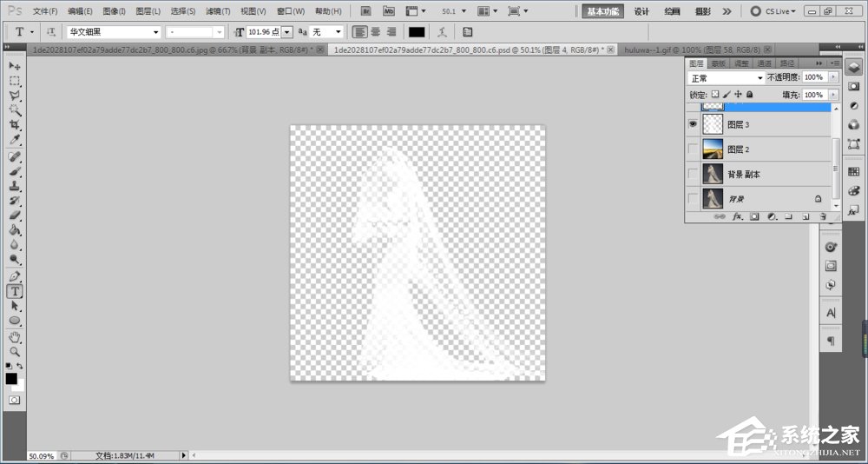Open the Character and Paragraph panel

[468, 32]
